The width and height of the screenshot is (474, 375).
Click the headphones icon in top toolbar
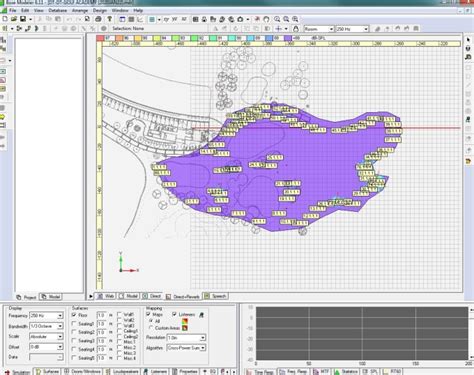pos(266,19)
